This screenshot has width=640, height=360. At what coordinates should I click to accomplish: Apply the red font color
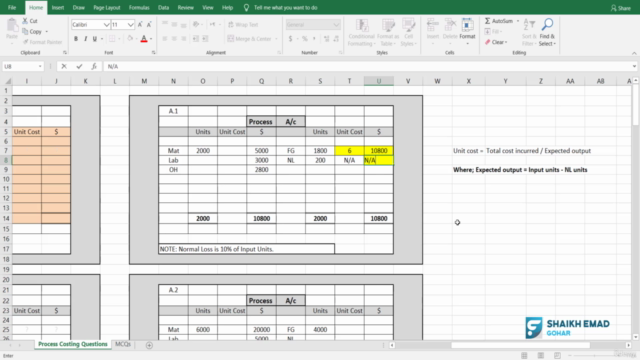[x=144, y=39]
